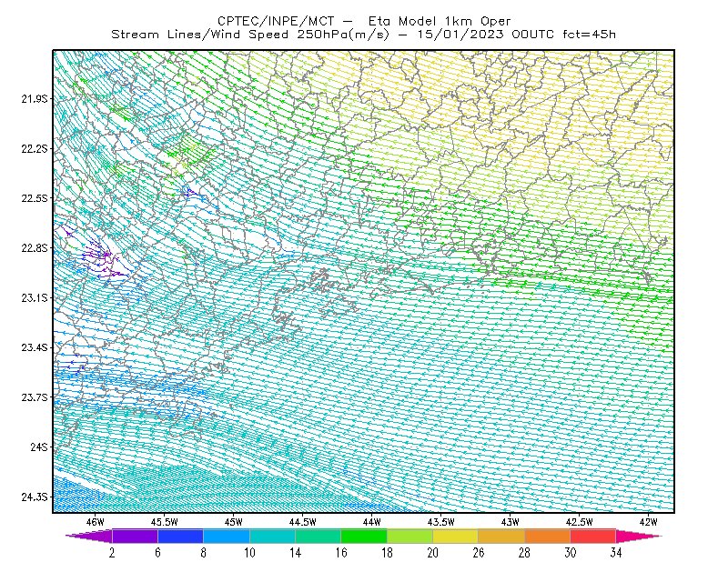The image size is (728, 562).
Task: Click the 20 value on colorbar scale
Action: [x=433, y=553]
